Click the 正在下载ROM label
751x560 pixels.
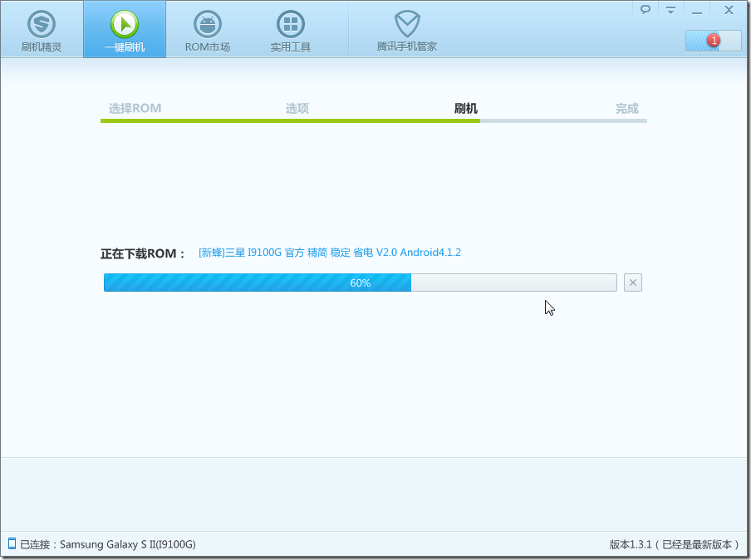click(x=143, y=253)
